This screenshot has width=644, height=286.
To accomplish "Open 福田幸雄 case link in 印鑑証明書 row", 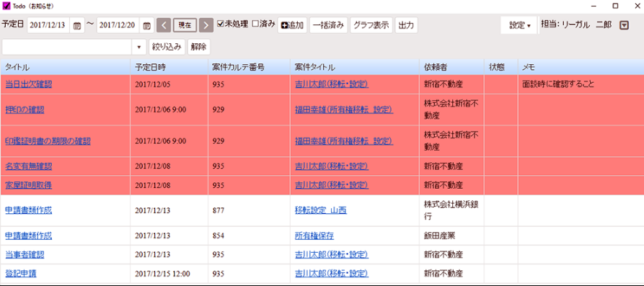I will tap(344, 141).
